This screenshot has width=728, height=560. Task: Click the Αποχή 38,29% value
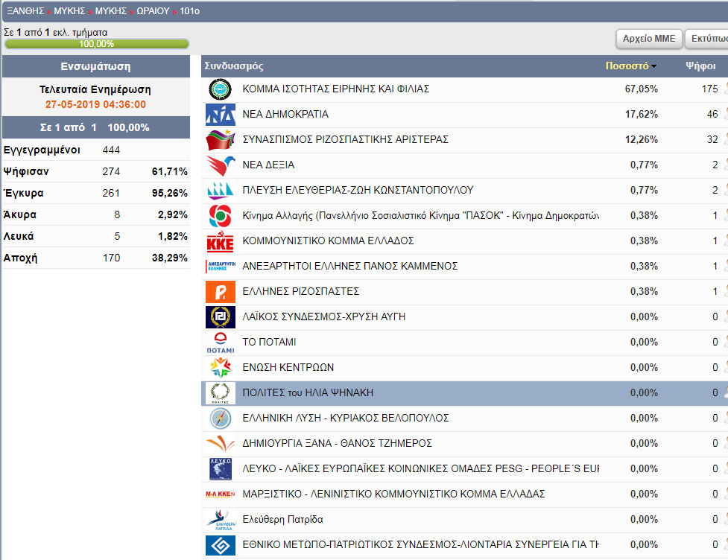(169, 258)
